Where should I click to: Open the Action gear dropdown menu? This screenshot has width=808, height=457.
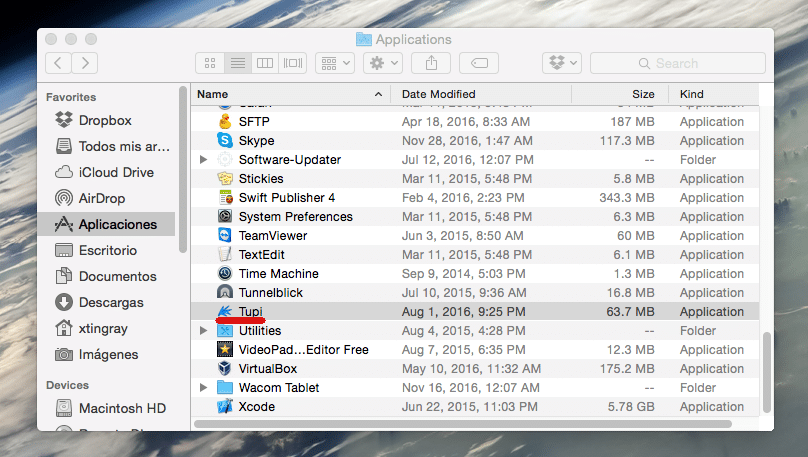click(x=382, y=63)
